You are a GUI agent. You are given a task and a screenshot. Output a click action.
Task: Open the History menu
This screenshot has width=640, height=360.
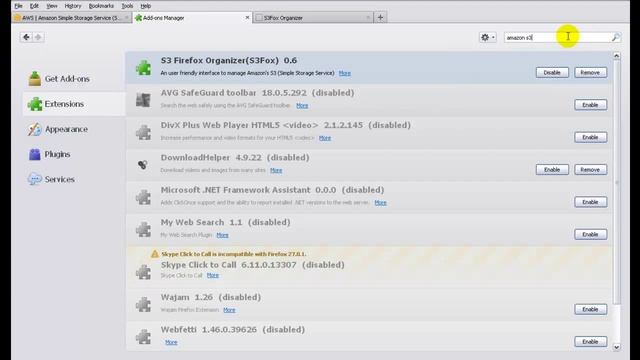click(x=73, y=6)
